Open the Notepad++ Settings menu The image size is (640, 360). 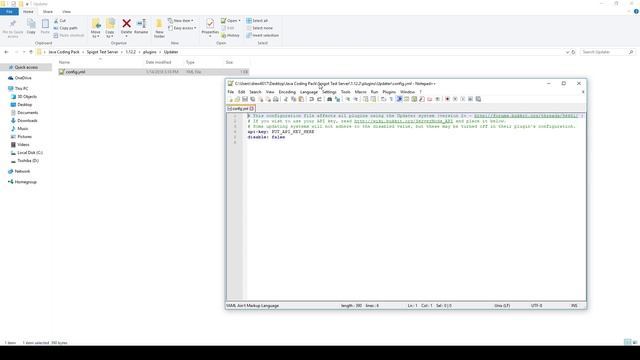329,92
